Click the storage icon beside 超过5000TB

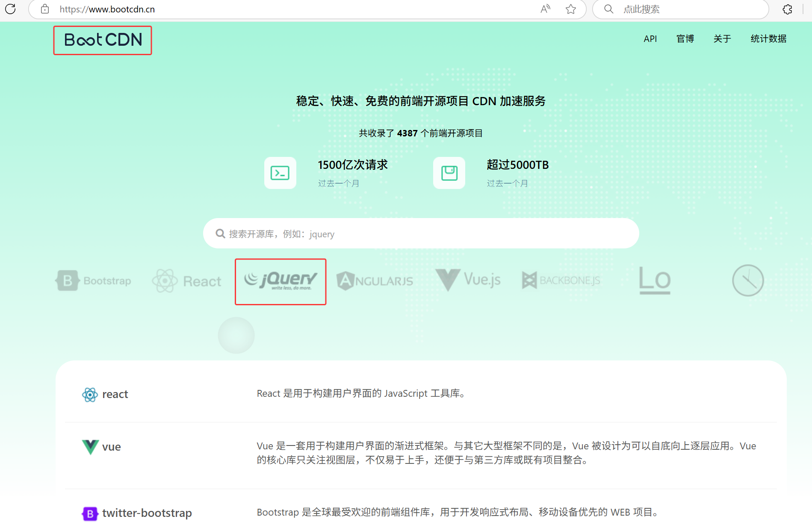(x=449, y=173)
